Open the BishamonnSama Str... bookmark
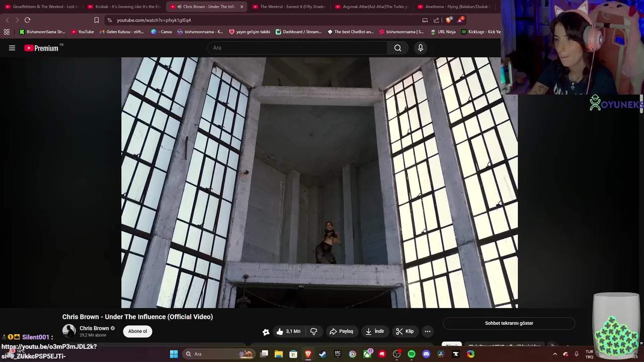The width and height of the screenshot is (644, 362). tap(42, 32)
